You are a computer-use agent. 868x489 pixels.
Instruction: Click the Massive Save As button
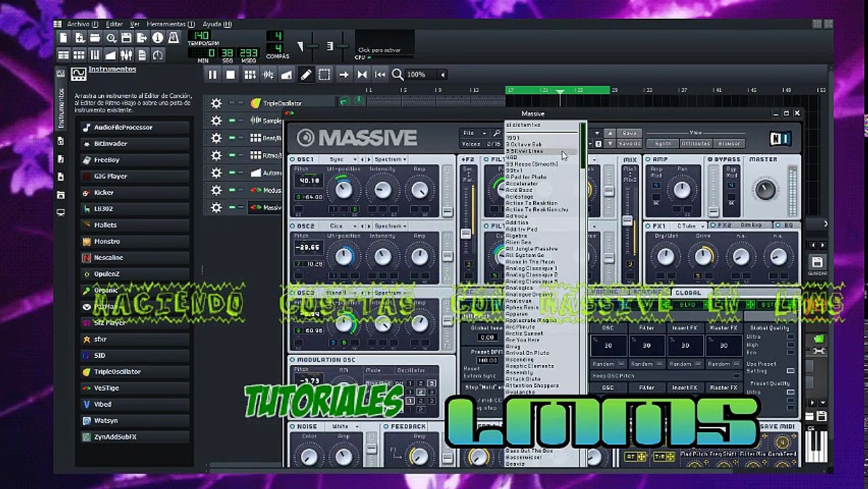click(630, 143)
